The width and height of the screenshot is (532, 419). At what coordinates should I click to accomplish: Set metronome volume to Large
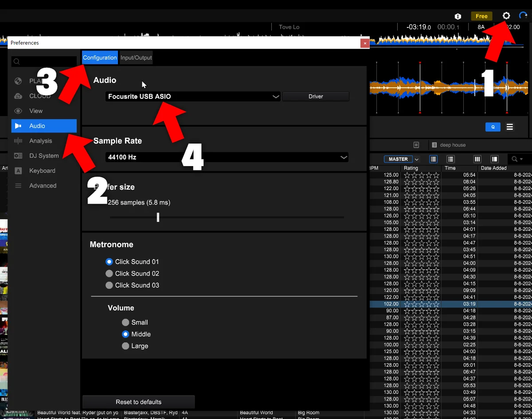click(125, 346)
